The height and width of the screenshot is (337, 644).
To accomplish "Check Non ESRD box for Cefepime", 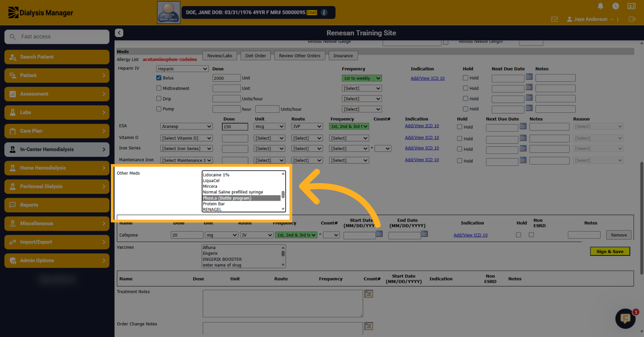I will [x=531, y=235].
